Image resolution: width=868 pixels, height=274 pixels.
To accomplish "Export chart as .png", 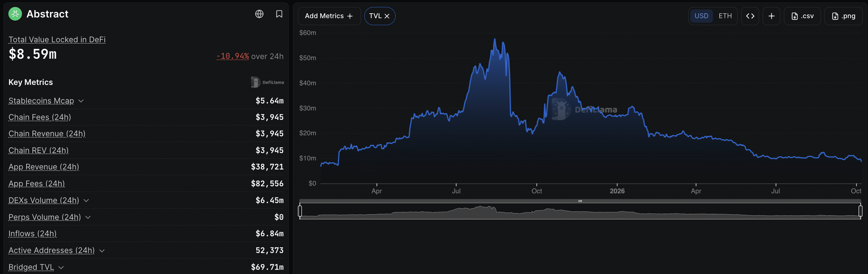I will [x=843, y=16].
